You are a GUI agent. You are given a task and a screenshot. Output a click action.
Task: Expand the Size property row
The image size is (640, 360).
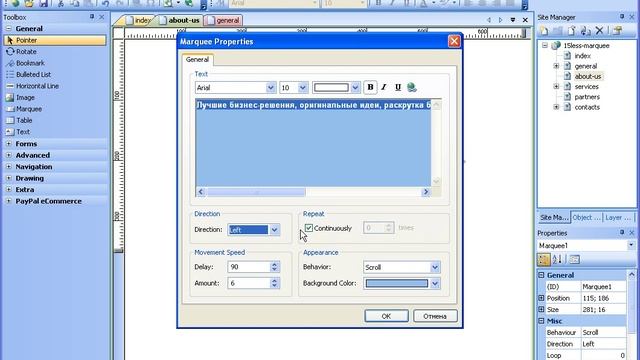tap(541, 309)
